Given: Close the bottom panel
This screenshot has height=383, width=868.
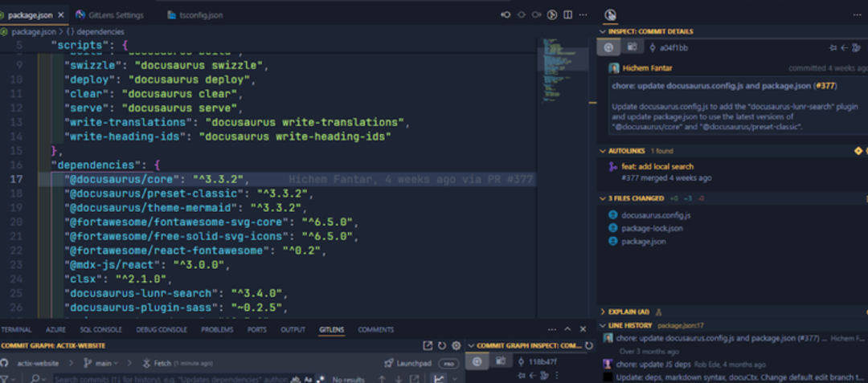Looking at the screenshot, I should point(583,329).
